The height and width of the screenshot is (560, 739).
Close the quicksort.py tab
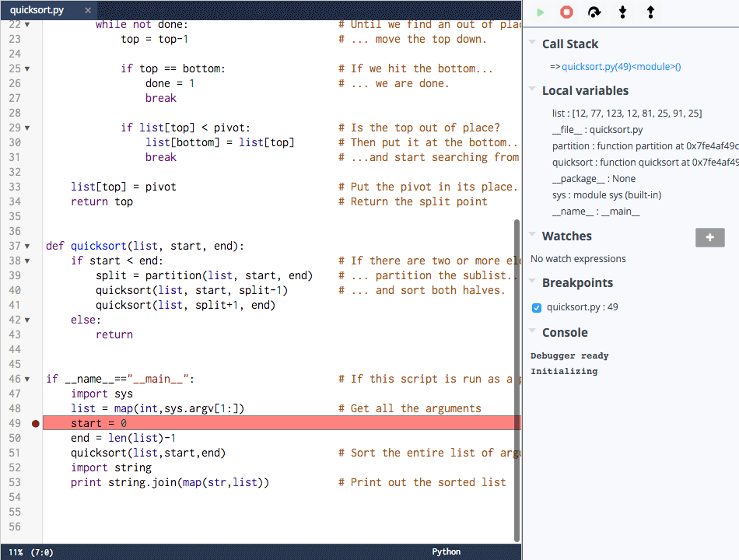(x=88, y=10)
